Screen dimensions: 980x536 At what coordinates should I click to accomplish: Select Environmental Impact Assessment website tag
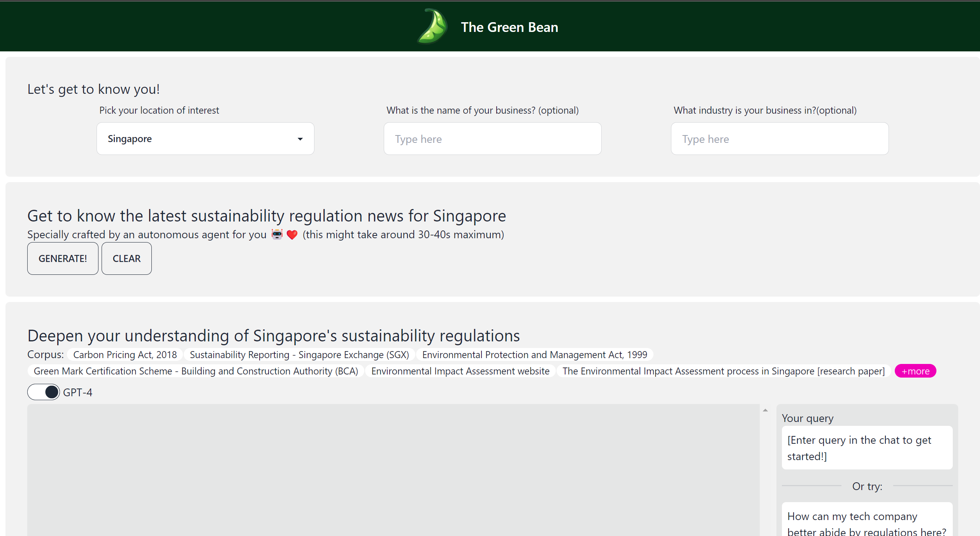coord(460,371)
